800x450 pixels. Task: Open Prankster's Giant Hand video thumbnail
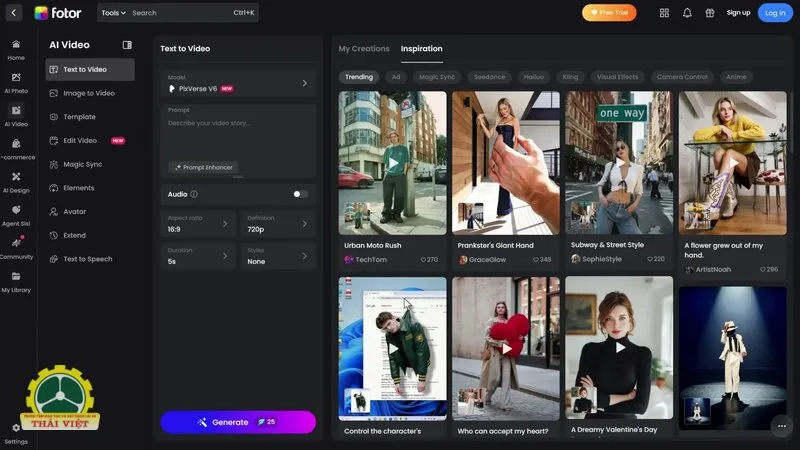point(506,163)
